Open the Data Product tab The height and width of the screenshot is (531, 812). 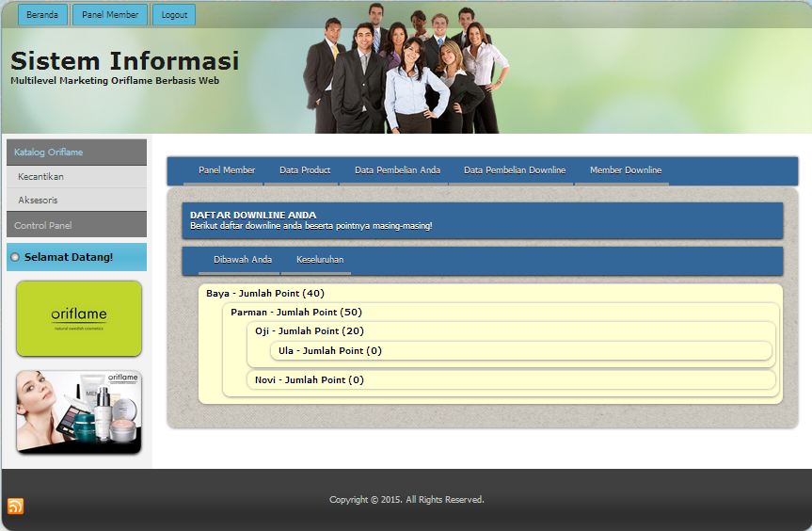(x=305, y=170)
